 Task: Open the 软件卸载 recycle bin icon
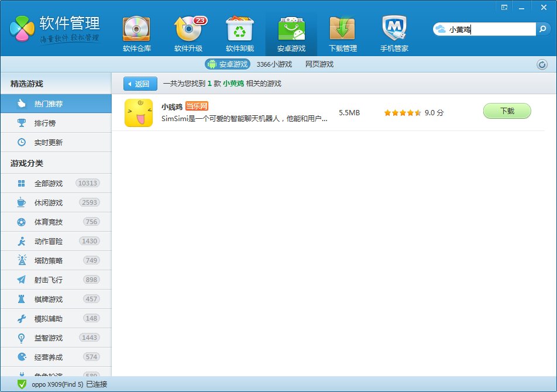click(x=239, y=33)
